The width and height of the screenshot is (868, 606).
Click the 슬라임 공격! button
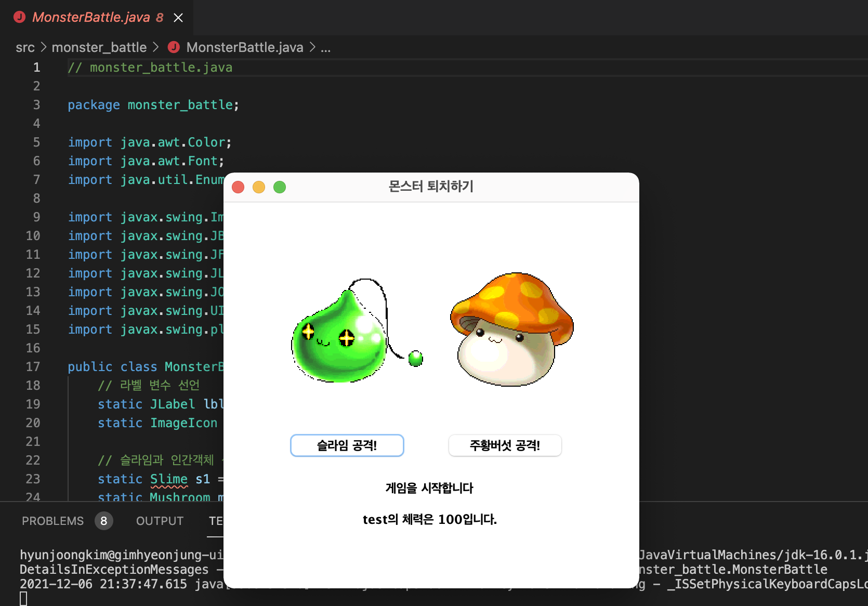[347, 445]
